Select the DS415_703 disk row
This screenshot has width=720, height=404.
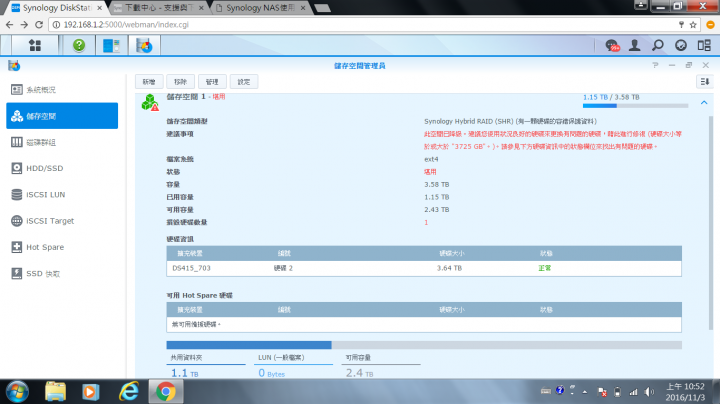424,268
